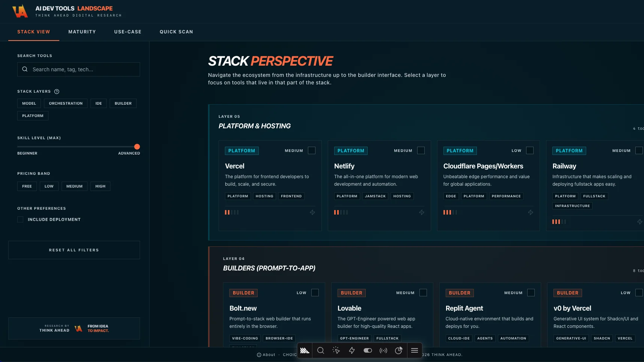
Task: Open the search icon in the bottom toolbar
Action: point(320,350)
